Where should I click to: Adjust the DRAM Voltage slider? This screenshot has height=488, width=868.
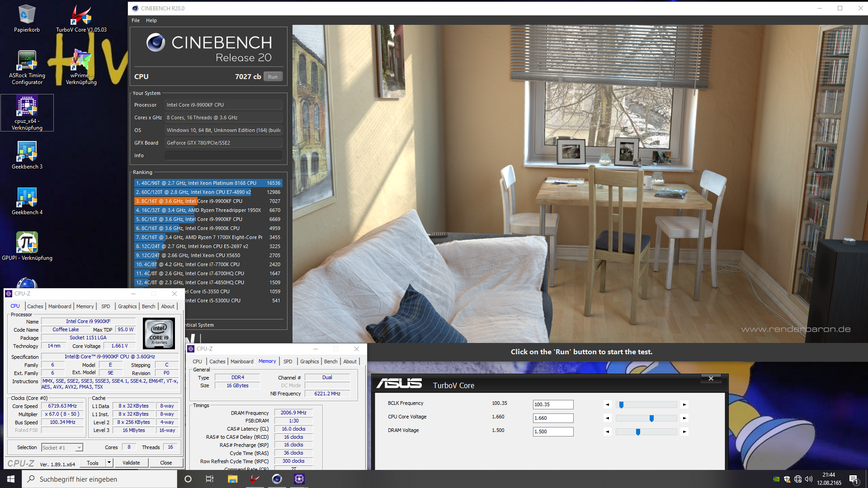[x=646, y=432]
